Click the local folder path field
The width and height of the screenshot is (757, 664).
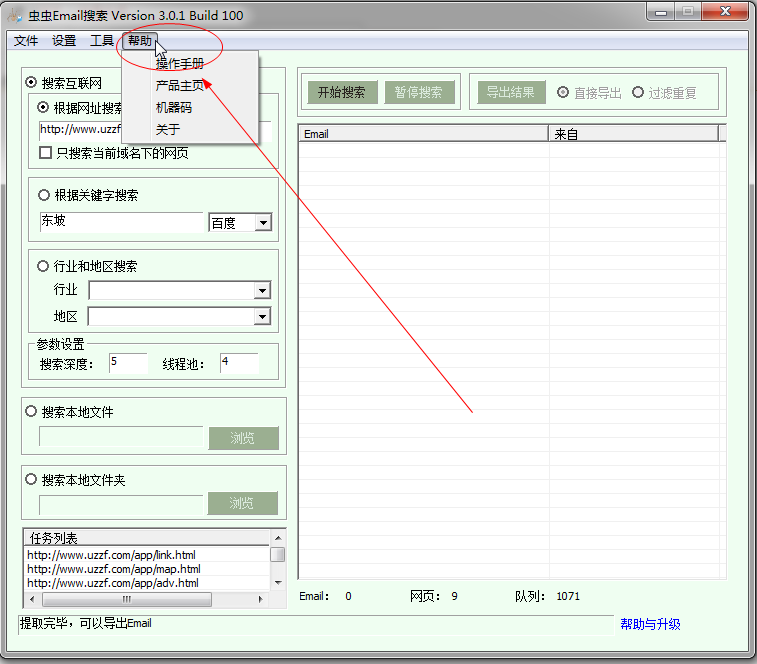tap(121, 505)
